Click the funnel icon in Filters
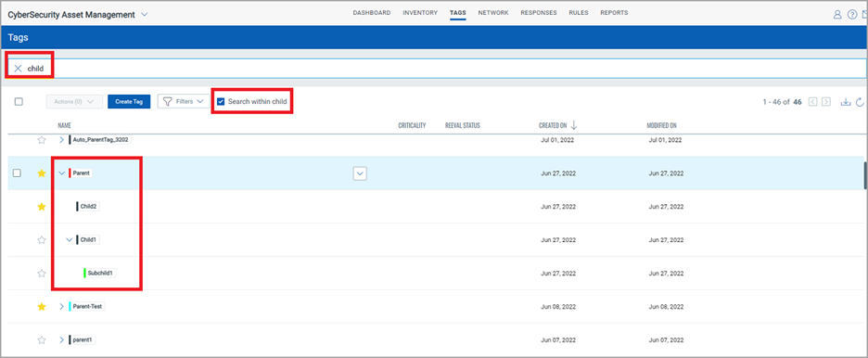The image size is (868, 358). (x=167, y=102)
